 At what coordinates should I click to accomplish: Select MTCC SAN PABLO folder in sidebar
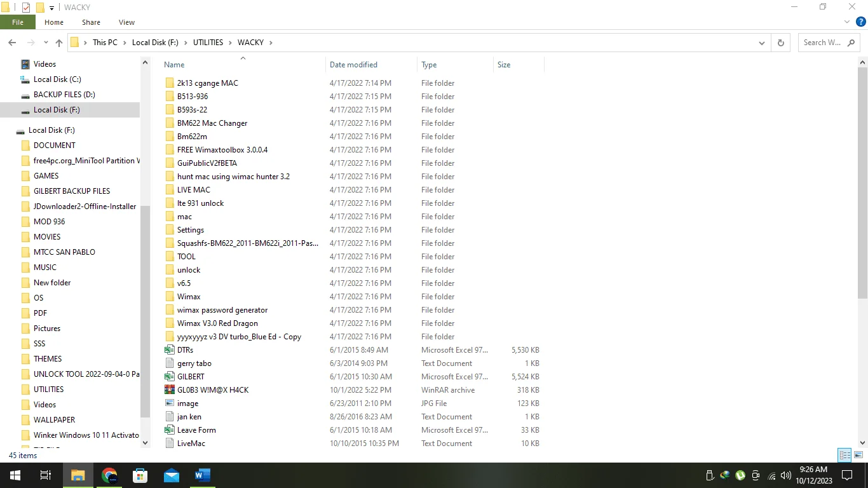click(64, 252)
